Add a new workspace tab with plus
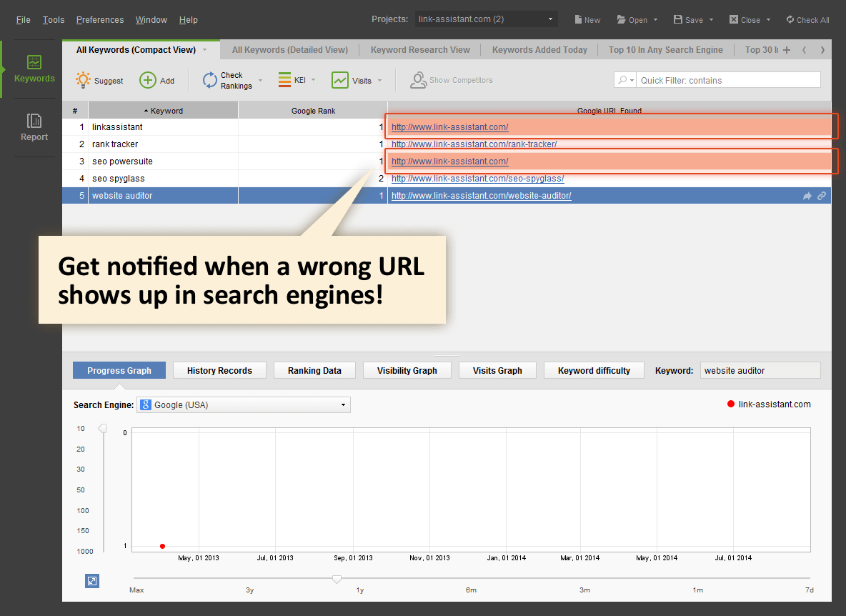The height and width of the screenshot is (616, 846). pos(787,49)
